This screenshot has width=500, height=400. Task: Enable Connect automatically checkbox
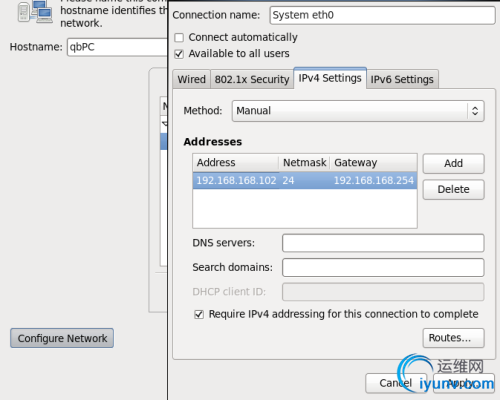point(179,38)
